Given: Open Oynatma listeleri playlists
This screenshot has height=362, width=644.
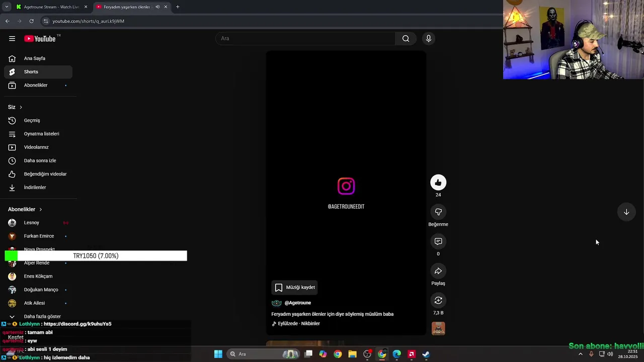Looking at the screenshot, I should (x=38, y=134).
